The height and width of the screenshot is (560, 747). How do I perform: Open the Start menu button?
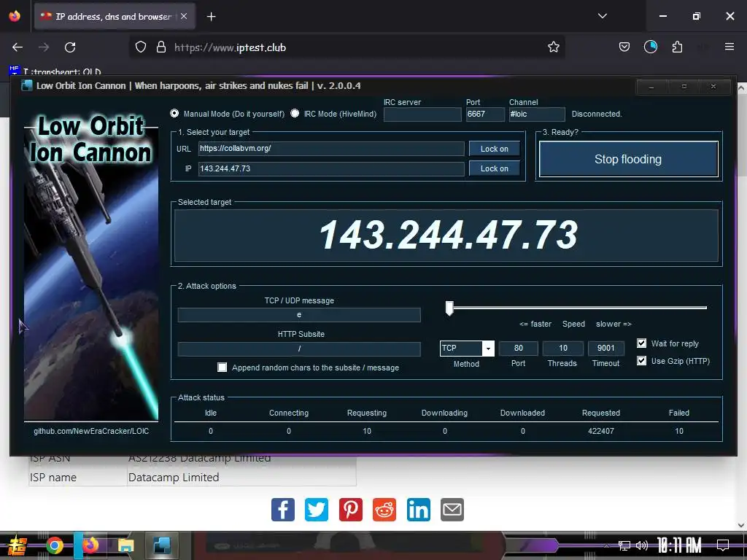point(17,545)
